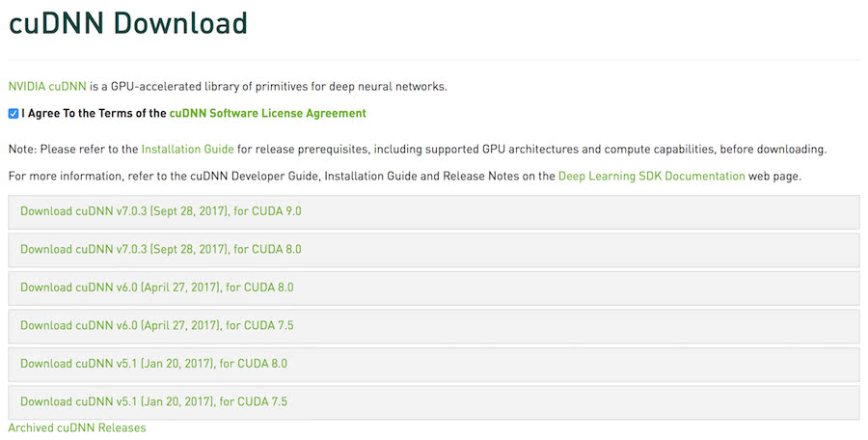Toggle the I Agree terms checkbox

click(x=14, y=114)
